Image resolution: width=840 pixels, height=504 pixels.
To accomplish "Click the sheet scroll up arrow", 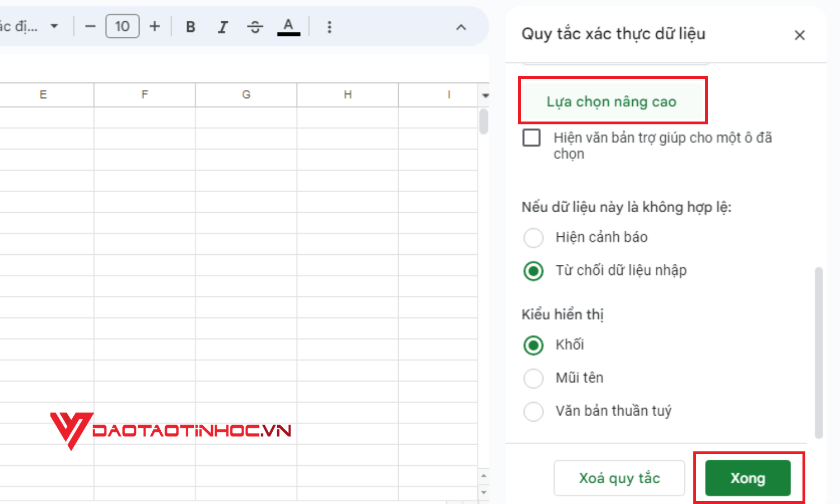I will (484, 476).
